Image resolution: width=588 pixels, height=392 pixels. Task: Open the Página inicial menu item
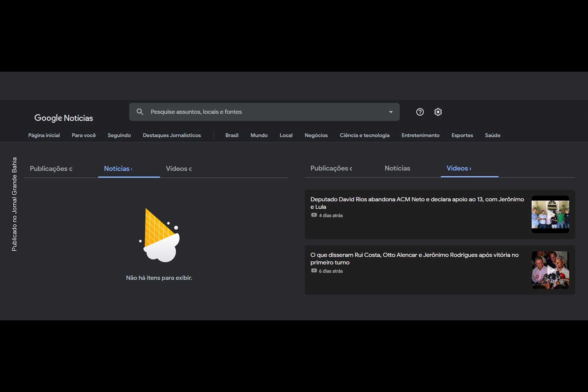click(44, 135)
